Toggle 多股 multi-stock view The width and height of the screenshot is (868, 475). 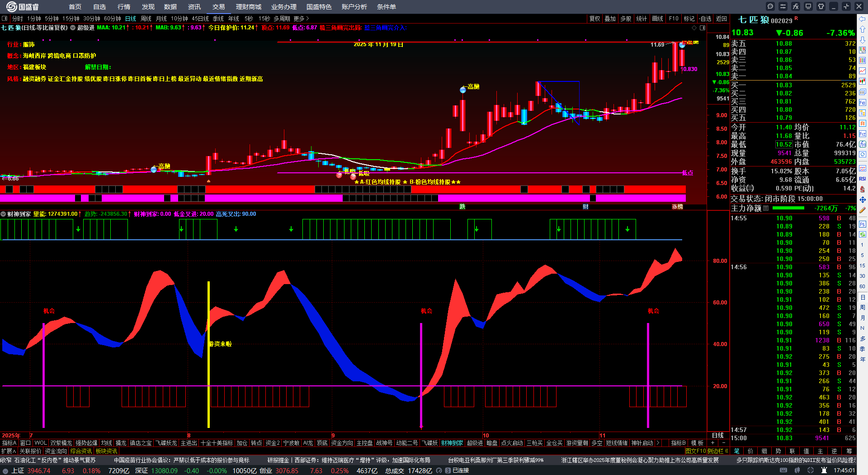pos(626,19)
